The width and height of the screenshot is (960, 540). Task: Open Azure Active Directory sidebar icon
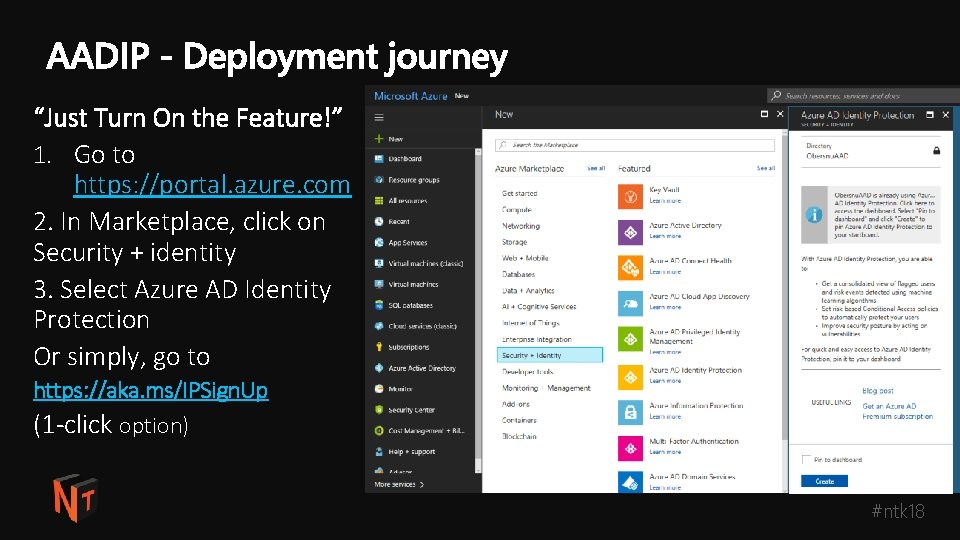coord(379,368)
